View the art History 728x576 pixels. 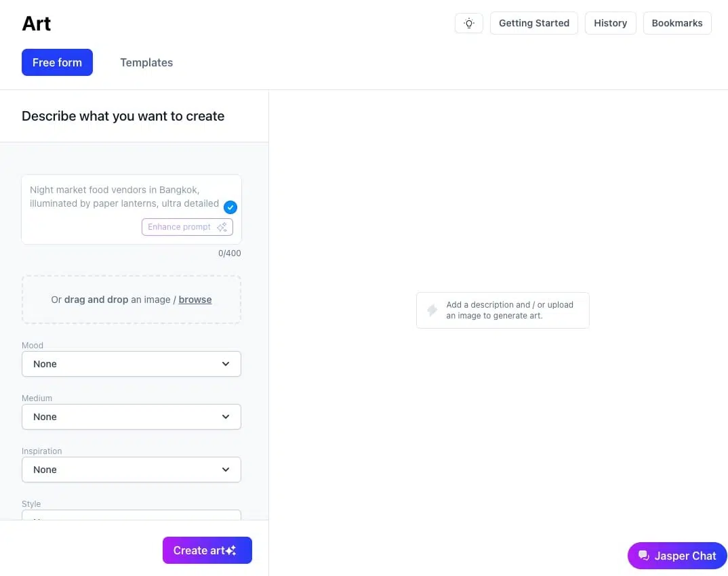tap(610, 23)
